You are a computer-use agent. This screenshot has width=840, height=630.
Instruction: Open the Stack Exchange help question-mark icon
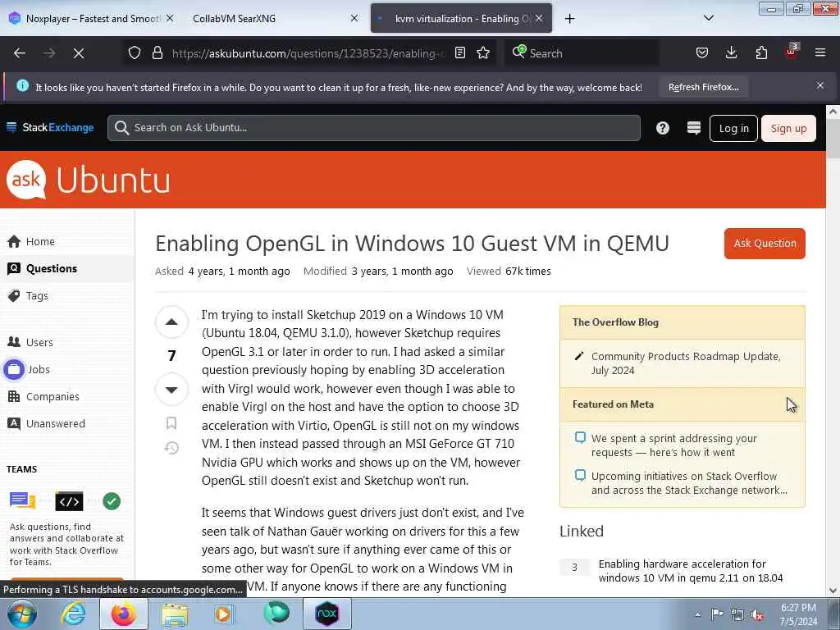[x=663, y=128]
